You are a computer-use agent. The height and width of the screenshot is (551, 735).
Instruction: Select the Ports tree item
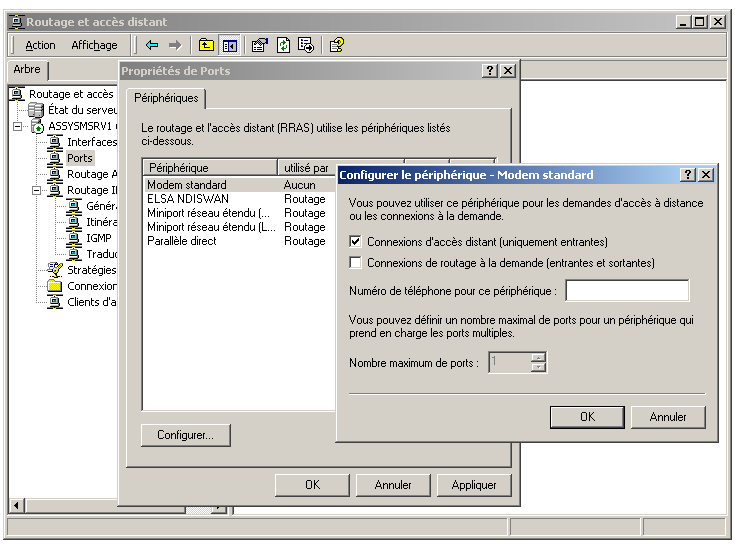[80, 158]
